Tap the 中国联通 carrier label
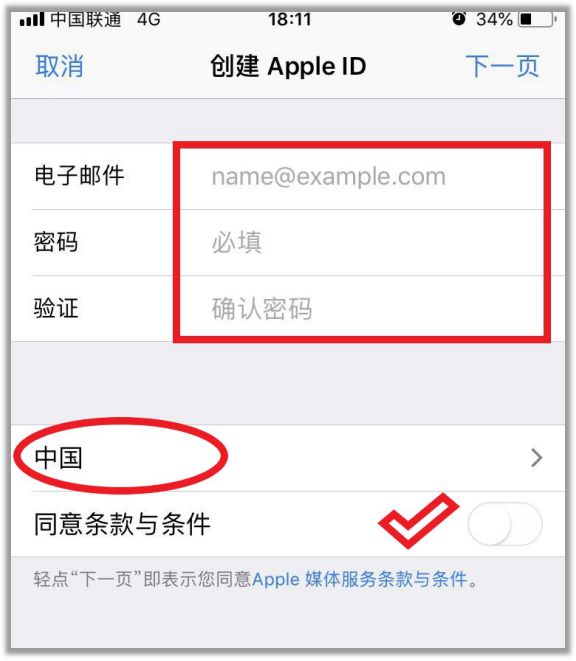This screenshot has height=661, width=576. click(x=86, y=19)
